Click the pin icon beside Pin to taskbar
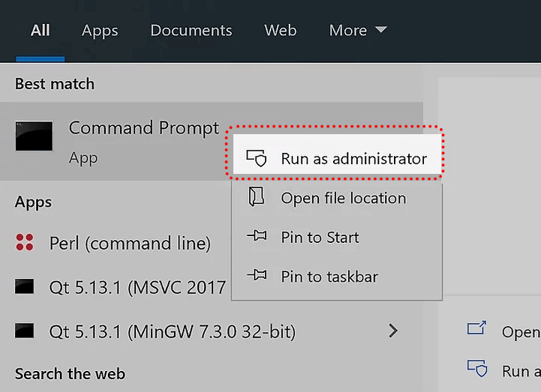 257,277
